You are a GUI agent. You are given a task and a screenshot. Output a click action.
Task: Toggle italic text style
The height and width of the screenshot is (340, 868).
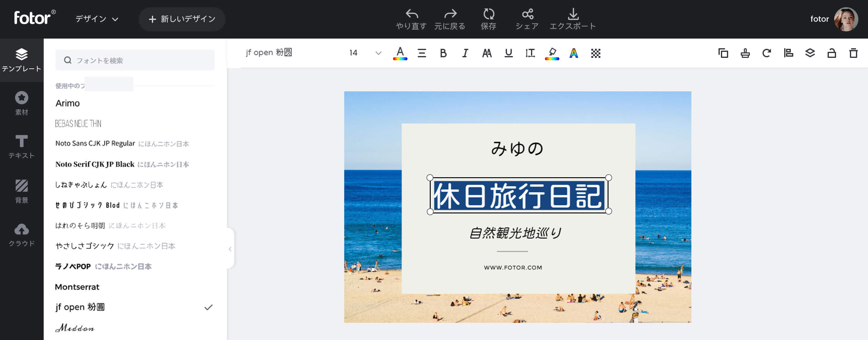[465, 53]
